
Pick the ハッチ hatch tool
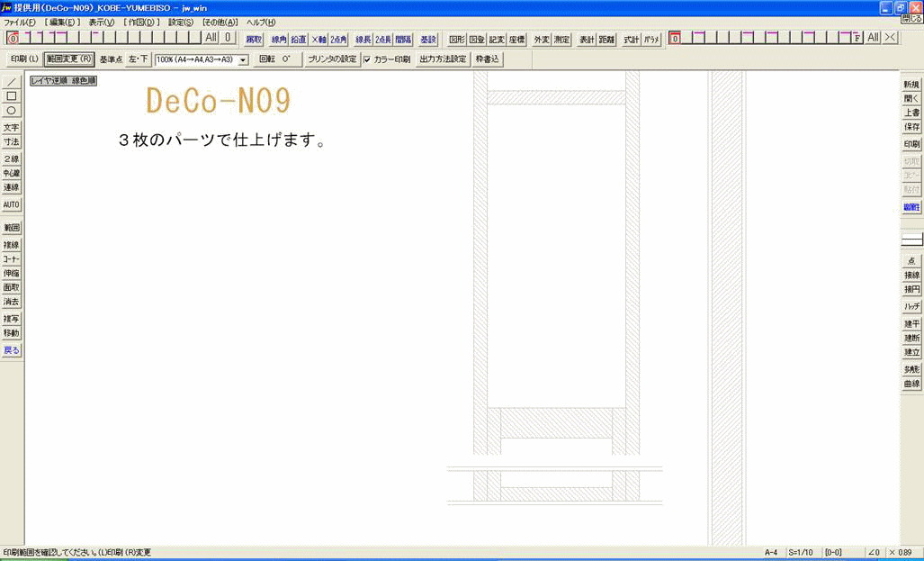[x=911, y=307]
